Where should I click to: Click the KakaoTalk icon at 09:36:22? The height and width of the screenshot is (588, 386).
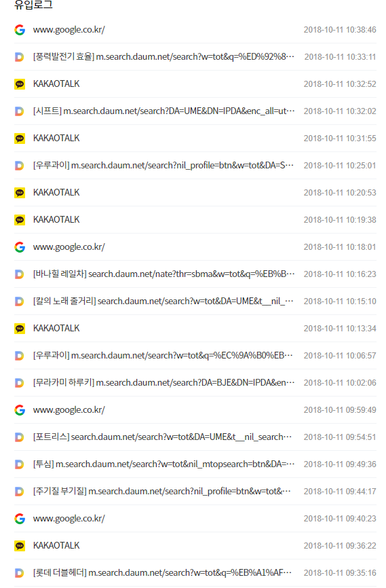click(20, 546)
